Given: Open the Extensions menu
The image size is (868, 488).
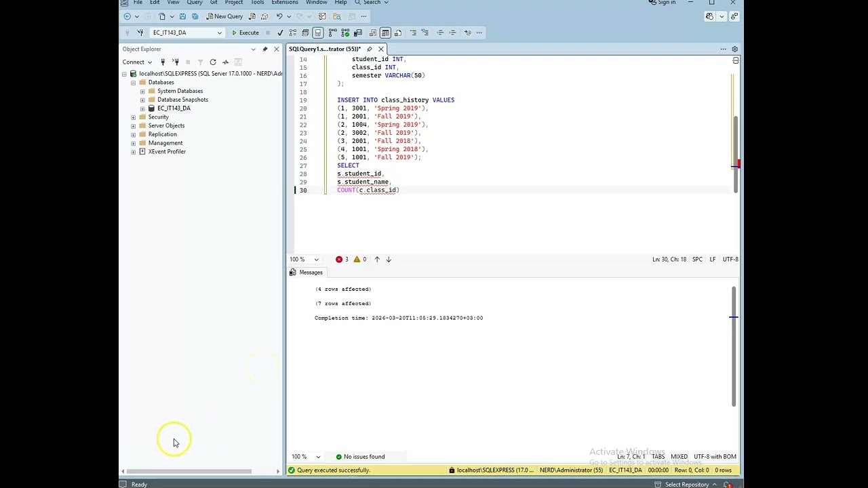Looking at the screenshot, I should [x=285, y=3].
